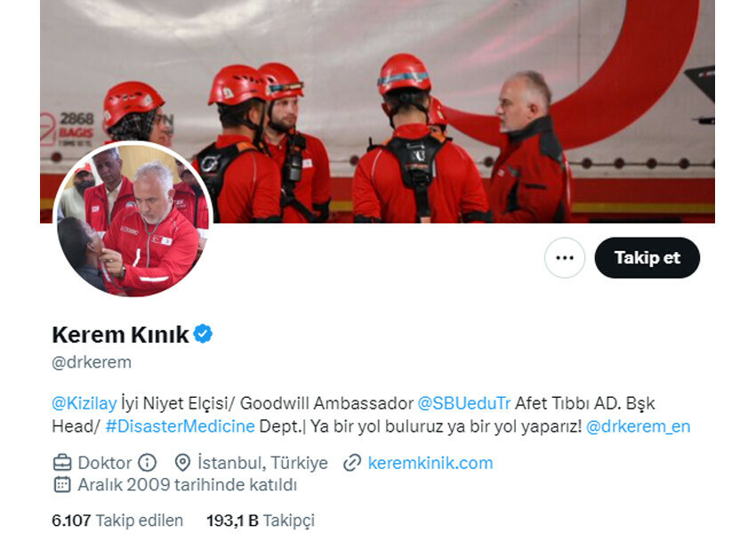View the 193,1 B Takipçi list
This screenshot has height=534, width=756.
tap(261, 521)
